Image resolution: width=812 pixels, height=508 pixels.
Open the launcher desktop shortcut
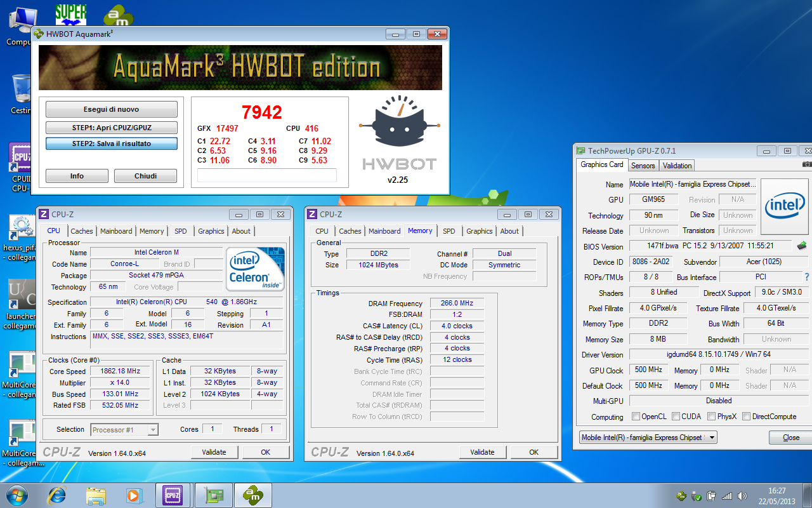click(x=21, y=302)
